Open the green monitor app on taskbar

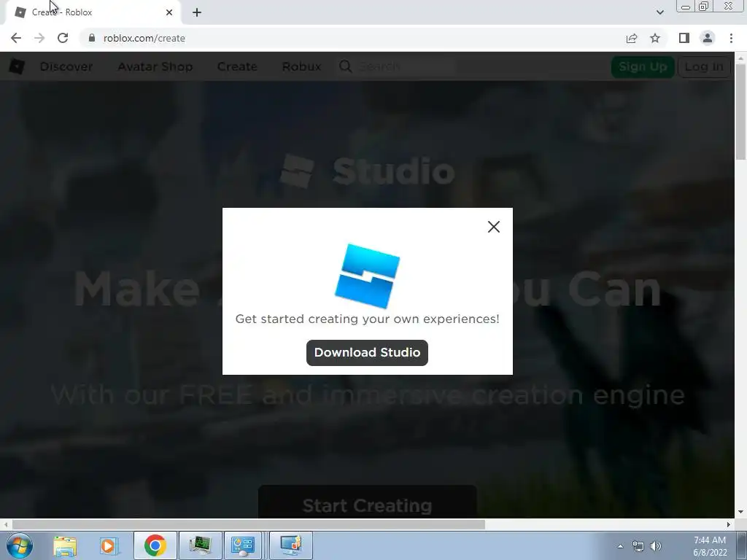200,545
